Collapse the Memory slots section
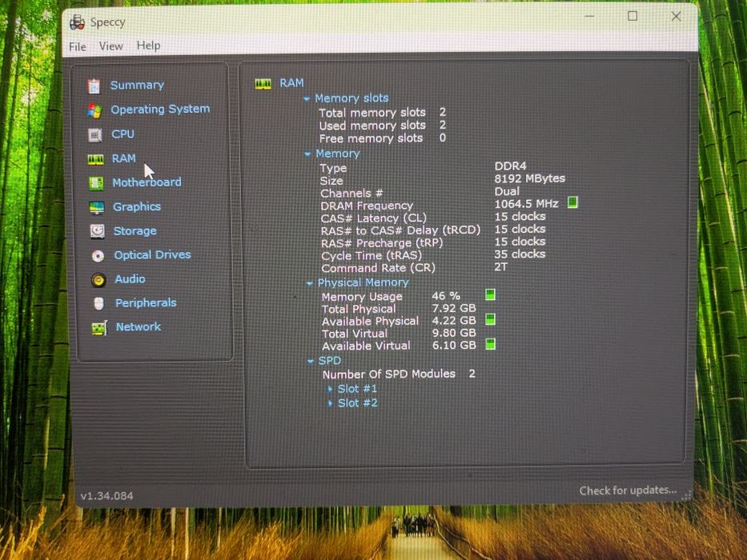This screenshot has height=560, width=747. 307,99
